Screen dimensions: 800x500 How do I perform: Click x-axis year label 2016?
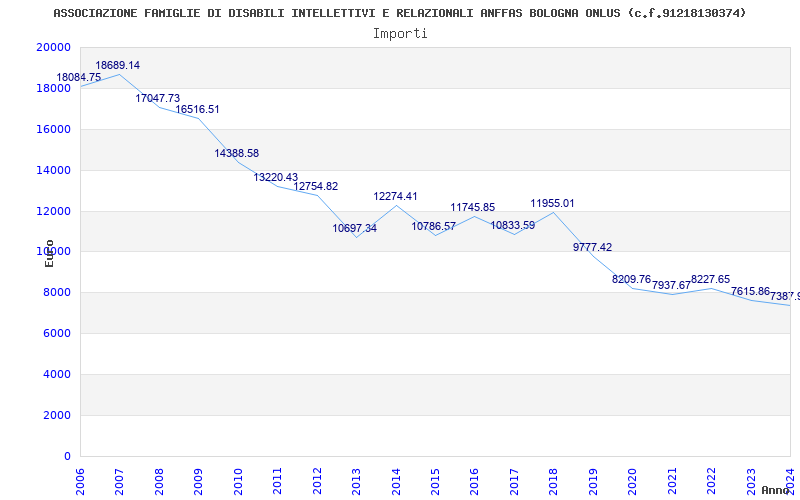pos(474,482)
